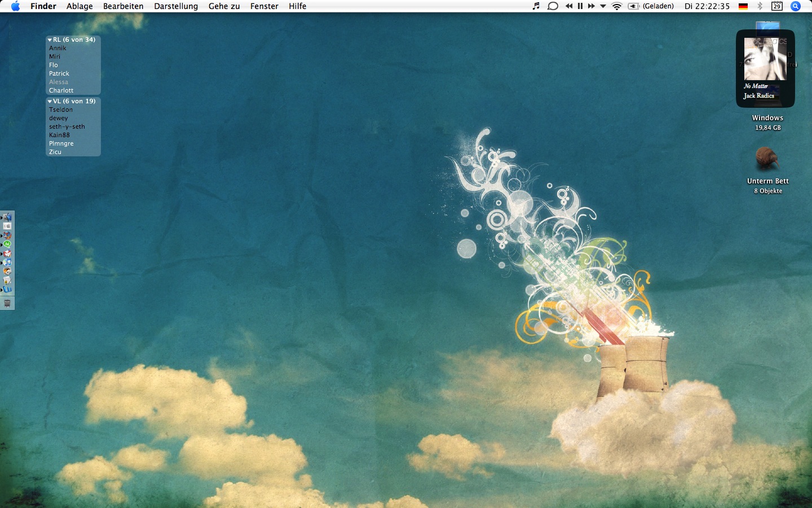Image resolution: width=812 pixels, height=508 pixels.
Task: Click the Jack Radics artist name
Action: click(758, 95)
